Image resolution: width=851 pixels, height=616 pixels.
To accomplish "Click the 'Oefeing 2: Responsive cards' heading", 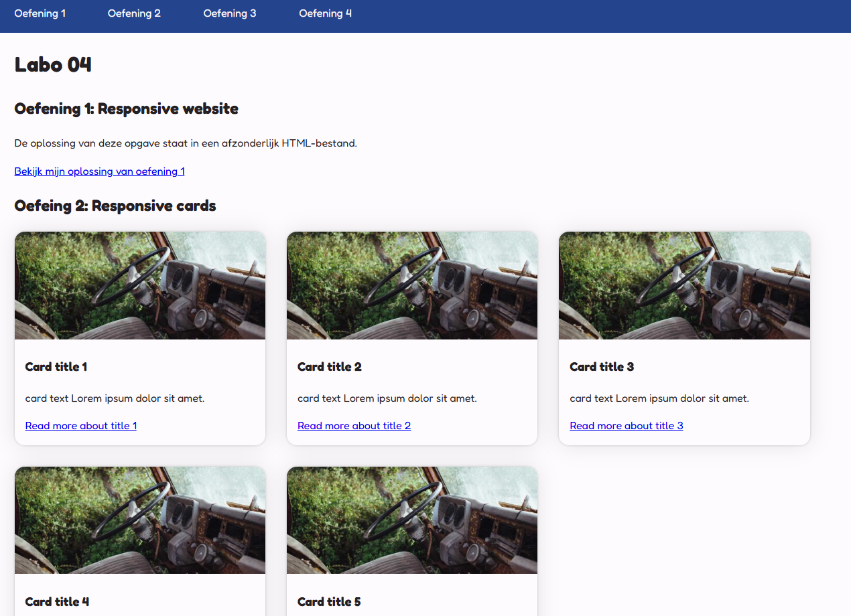I will click(115, 206).
